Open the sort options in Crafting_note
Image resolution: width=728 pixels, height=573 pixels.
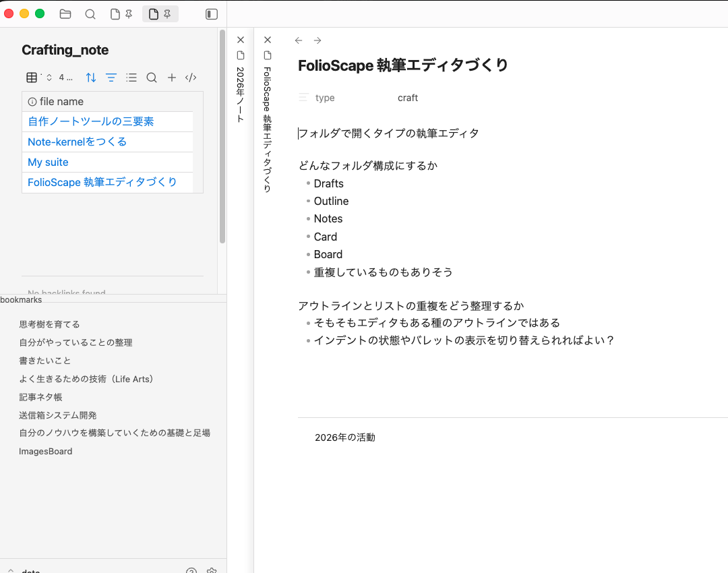91,78
